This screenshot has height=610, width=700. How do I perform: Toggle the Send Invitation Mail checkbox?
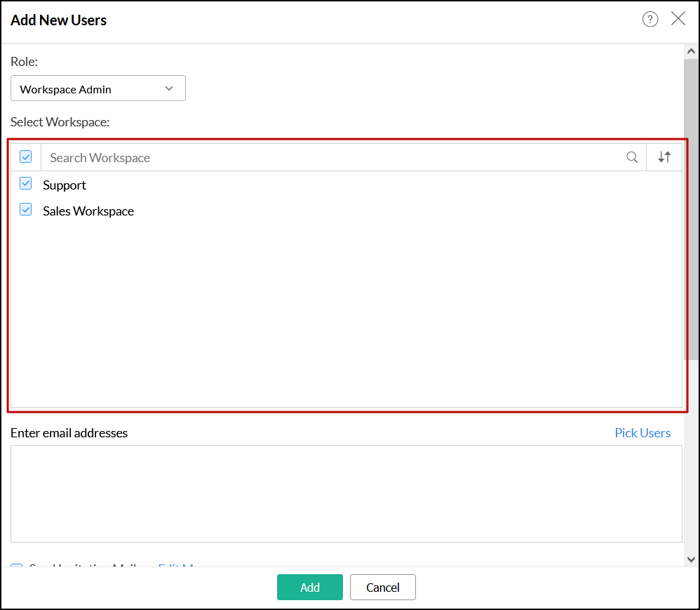click(x=17, y=565)
